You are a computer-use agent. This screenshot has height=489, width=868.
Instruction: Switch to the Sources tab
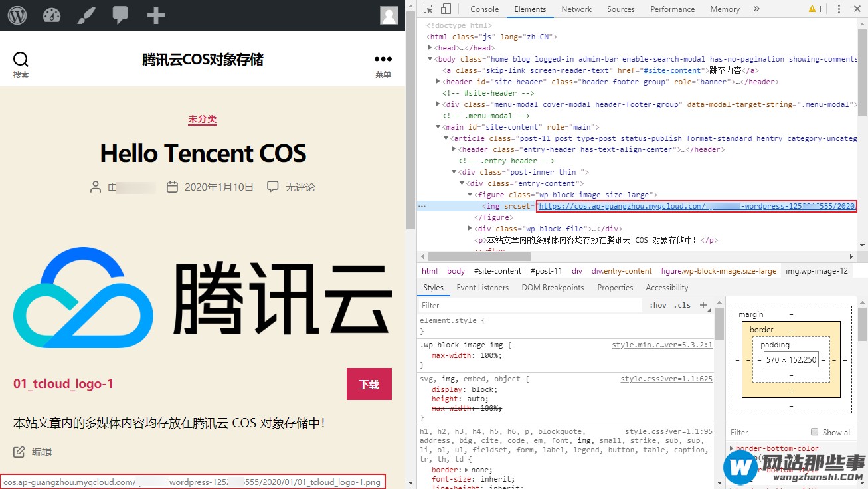621,9
